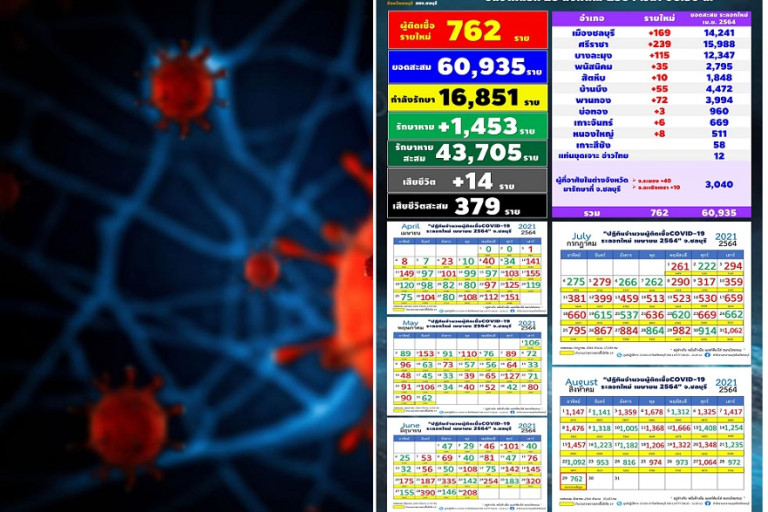Select the ศรีราชา +239 district row
768x512 pixels.
[x=651, y=44]
